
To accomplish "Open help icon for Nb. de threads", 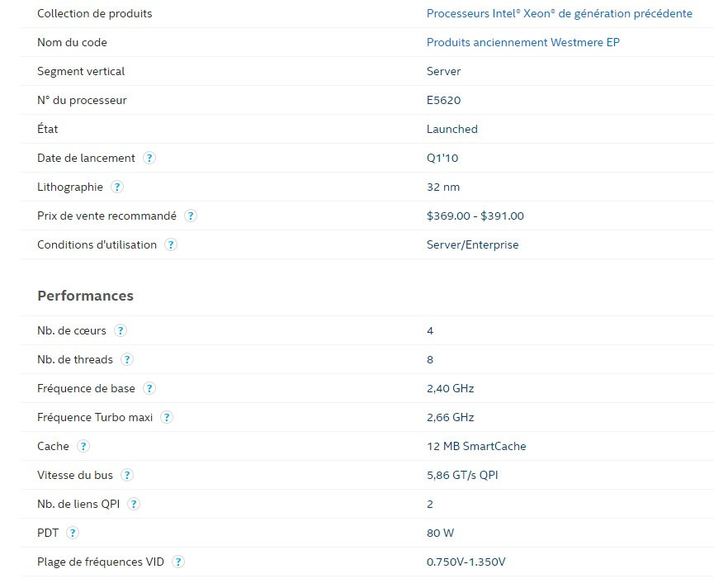I will coord(127,359).
